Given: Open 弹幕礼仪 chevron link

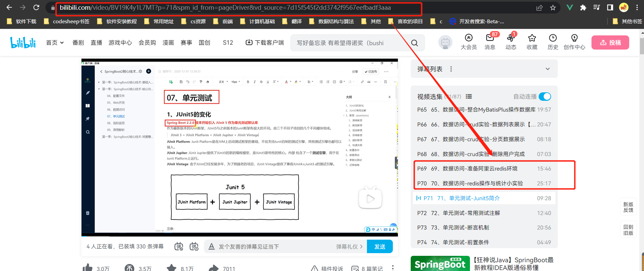Looking at the screenshot, I should 349,247.
